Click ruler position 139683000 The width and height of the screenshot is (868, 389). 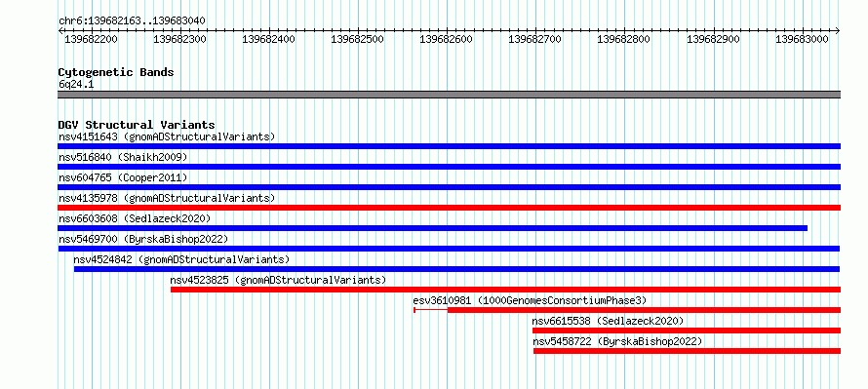802,39
